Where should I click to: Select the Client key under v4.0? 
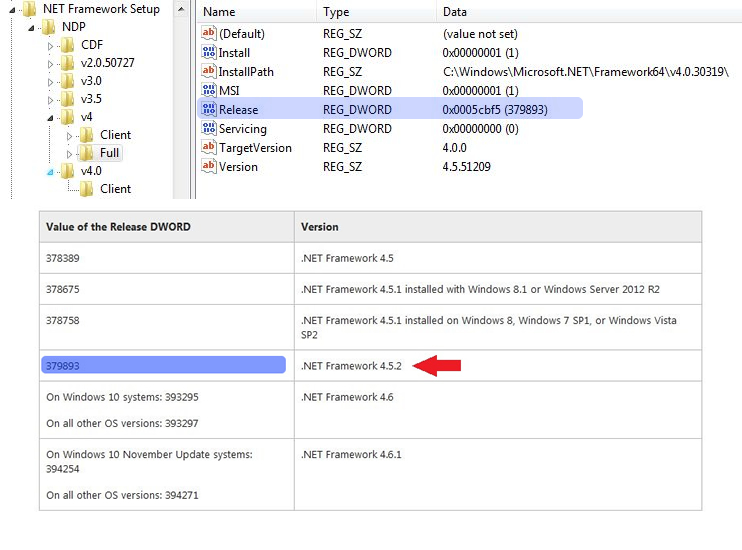click(115, 189)
